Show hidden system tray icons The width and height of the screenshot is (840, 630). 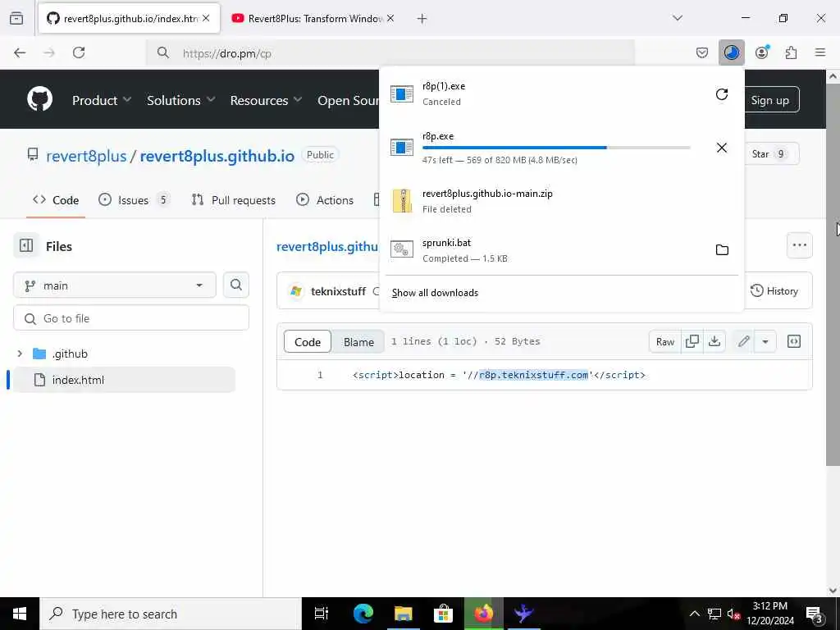[x=694, y=614]
